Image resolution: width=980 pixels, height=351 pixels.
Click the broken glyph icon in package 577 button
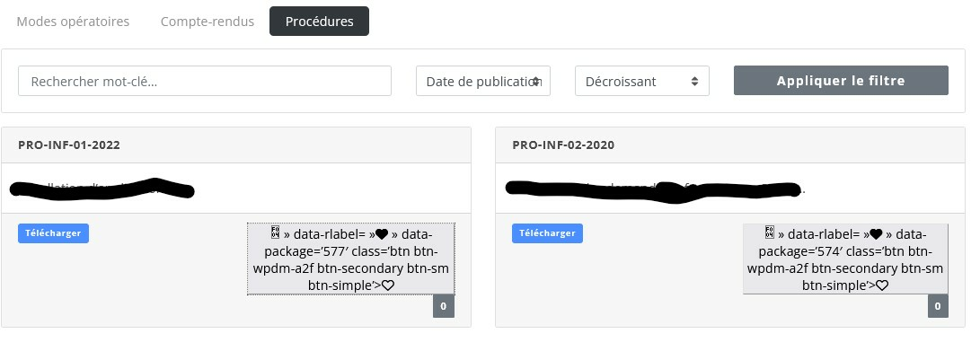(276, 233)
